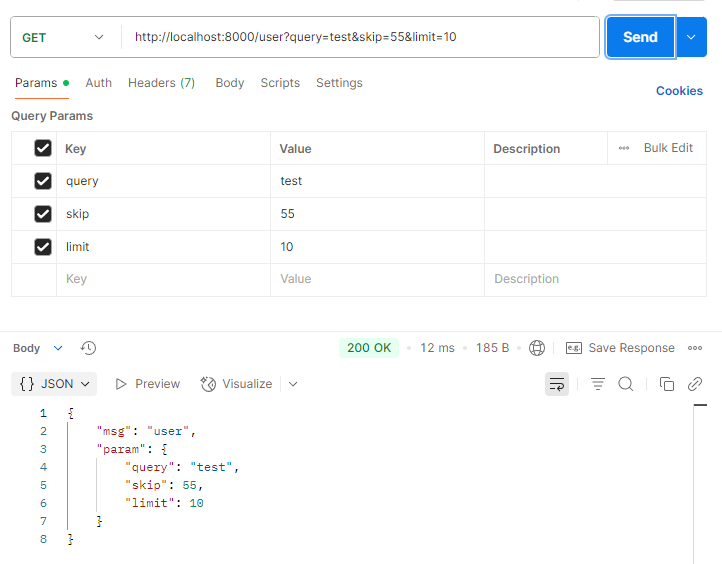Open search in response body
Screen dimensions: 722x564
626,384
